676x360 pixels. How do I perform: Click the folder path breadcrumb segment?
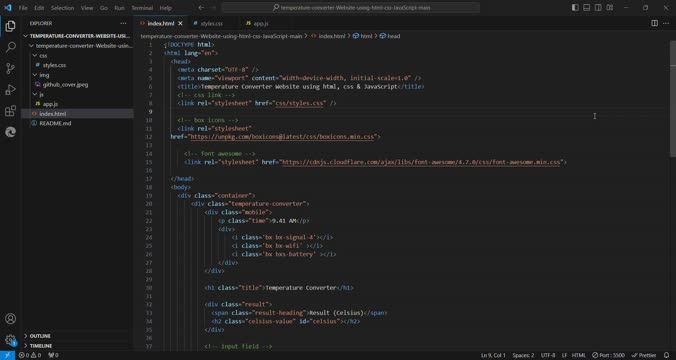click(x=221, y=36)
